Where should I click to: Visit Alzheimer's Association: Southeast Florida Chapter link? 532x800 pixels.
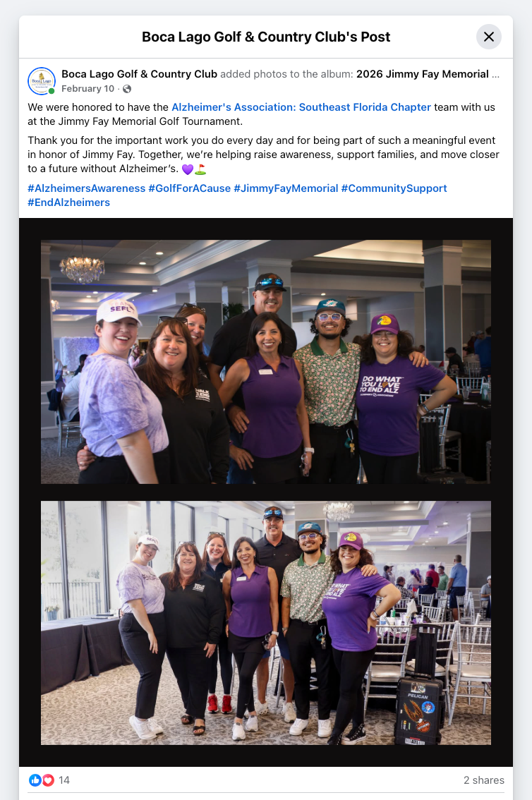[301, 107]
